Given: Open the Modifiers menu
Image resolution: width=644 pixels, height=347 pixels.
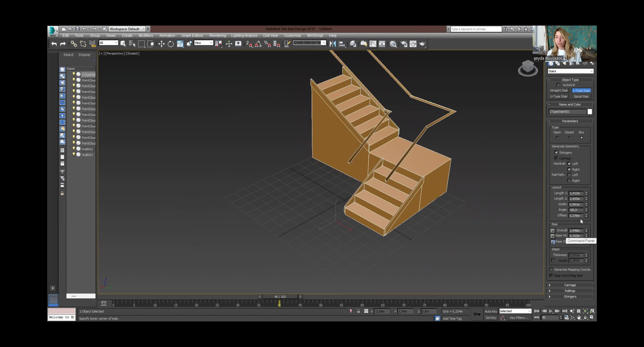Looking at the screenshot, I should [146, 36].
